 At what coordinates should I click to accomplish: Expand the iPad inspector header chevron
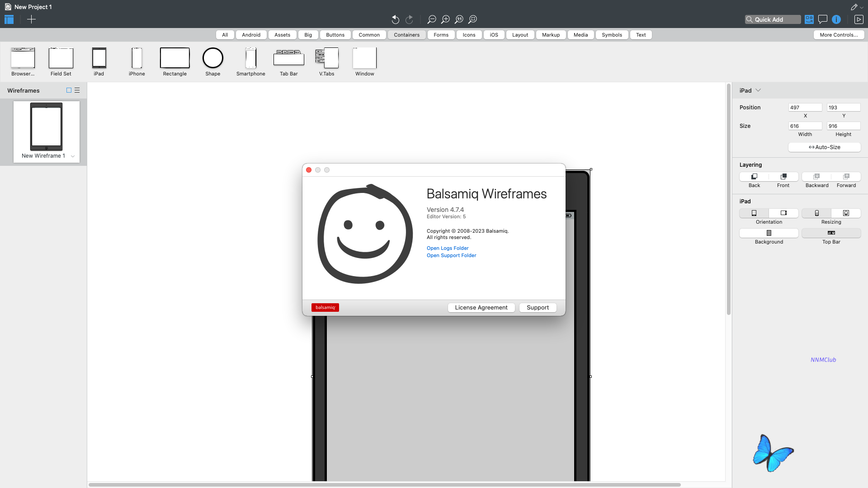758,90
